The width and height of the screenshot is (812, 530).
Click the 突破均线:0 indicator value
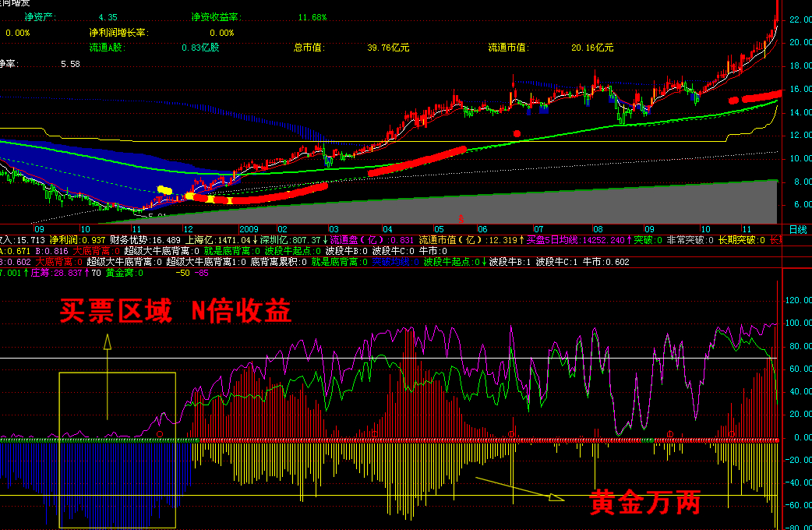[x=396, y=262]
